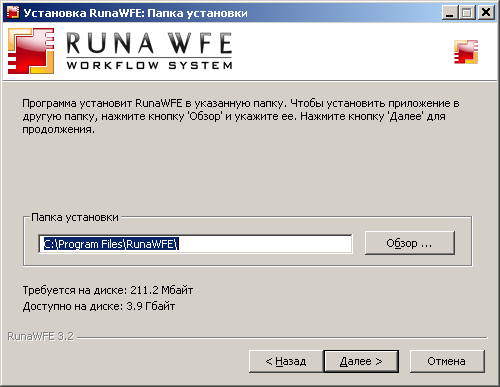Click the instruction paragraph starting 'Программа установит RunaWFE'

pos(241,116)
